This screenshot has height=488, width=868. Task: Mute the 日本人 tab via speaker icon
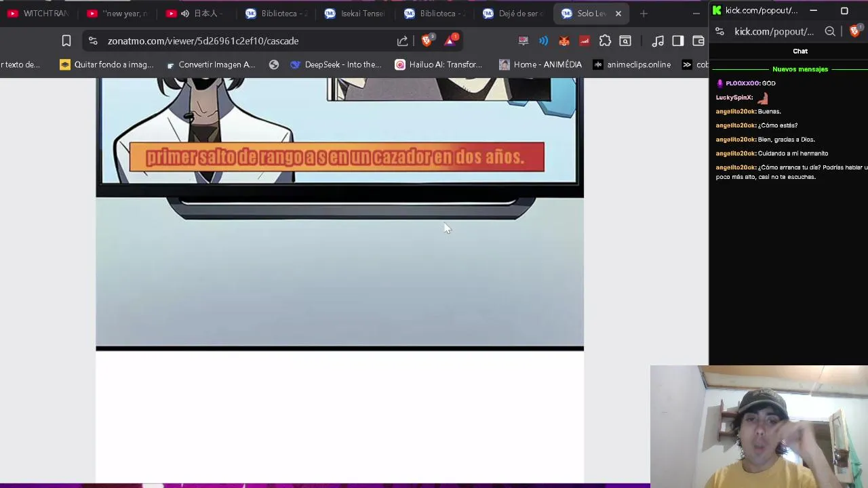185,14
